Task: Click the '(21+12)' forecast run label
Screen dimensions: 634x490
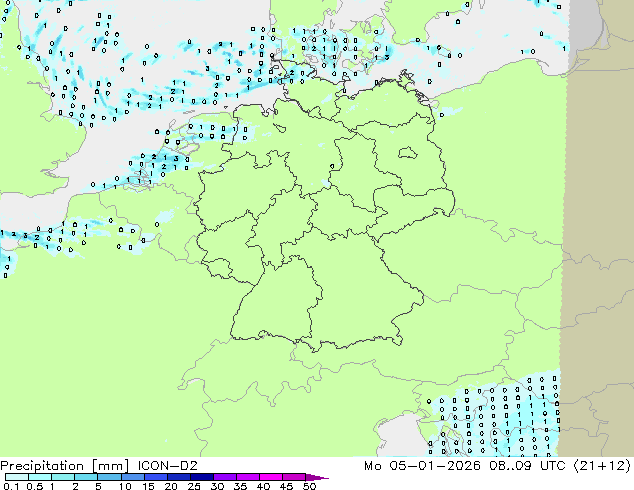Action: 601,465
